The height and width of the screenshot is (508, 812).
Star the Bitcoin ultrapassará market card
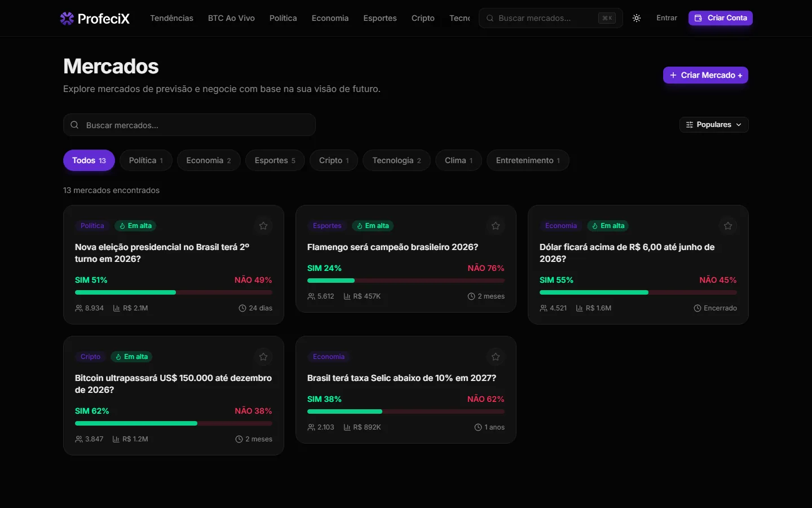(263, 357)
